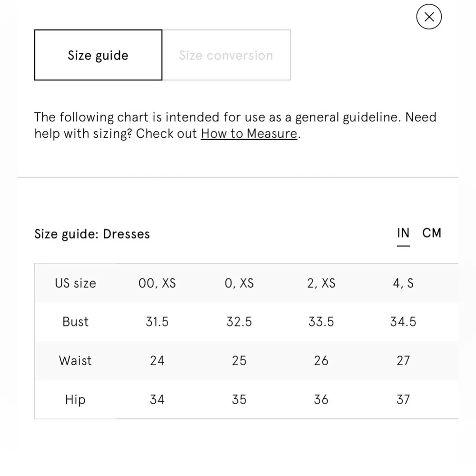Image resolution: width=476 pixels, height=476 pixels.
Task: Click the 4, S size column header
Action: click(403, 283)
